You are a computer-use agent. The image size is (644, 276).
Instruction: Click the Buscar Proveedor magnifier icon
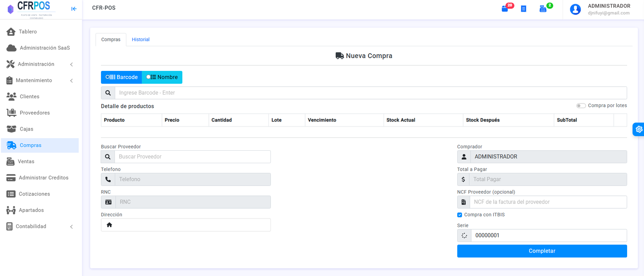click(x=108, y=157)
